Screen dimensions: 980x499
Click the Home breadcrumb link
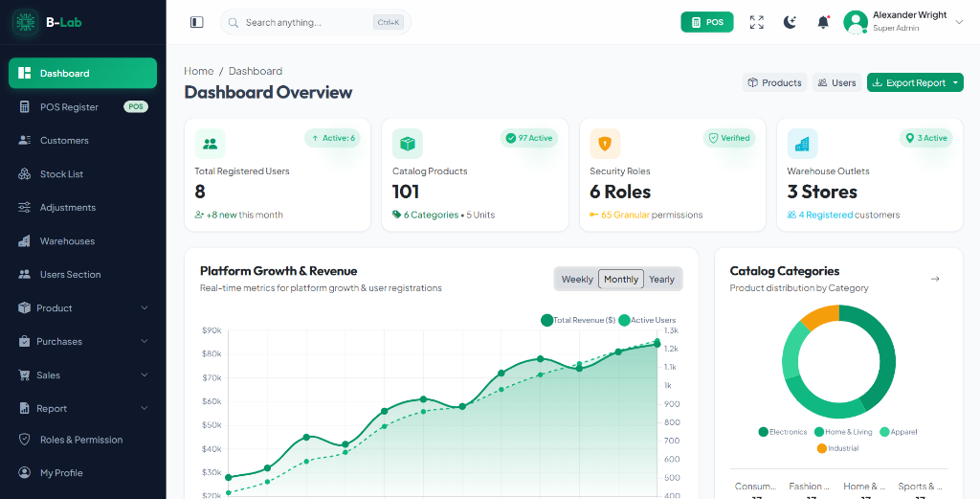[x=199, y=71]
